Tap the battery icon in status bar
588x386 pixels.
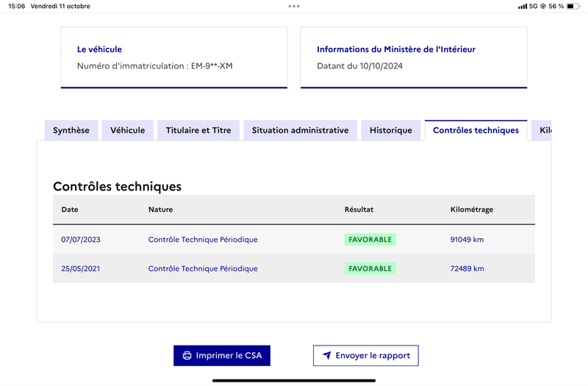(x=573, y=6)
